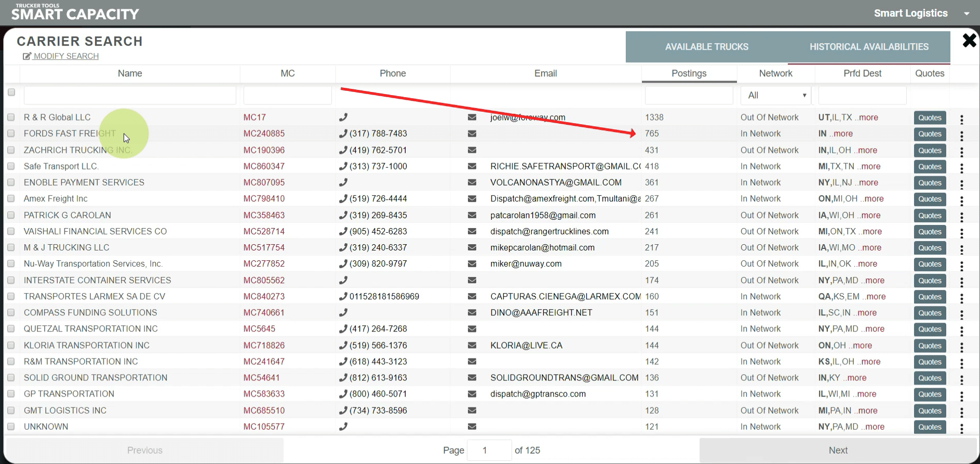Viewport: 980px width, 464px height.
Task: Expand the Smart Logistics account dropdown
Action: [966, 14]
